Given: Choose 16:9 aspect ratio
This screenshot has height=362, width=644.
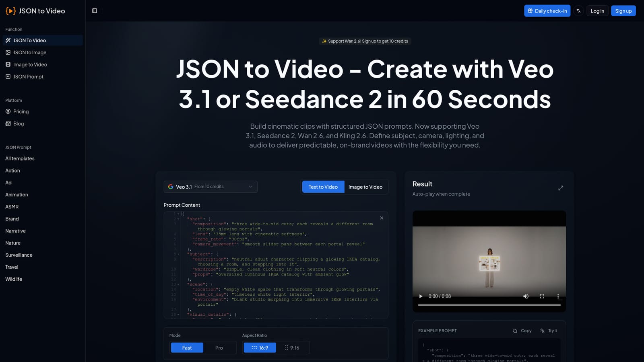Looking at the screenshot, I should pos(260,348).
